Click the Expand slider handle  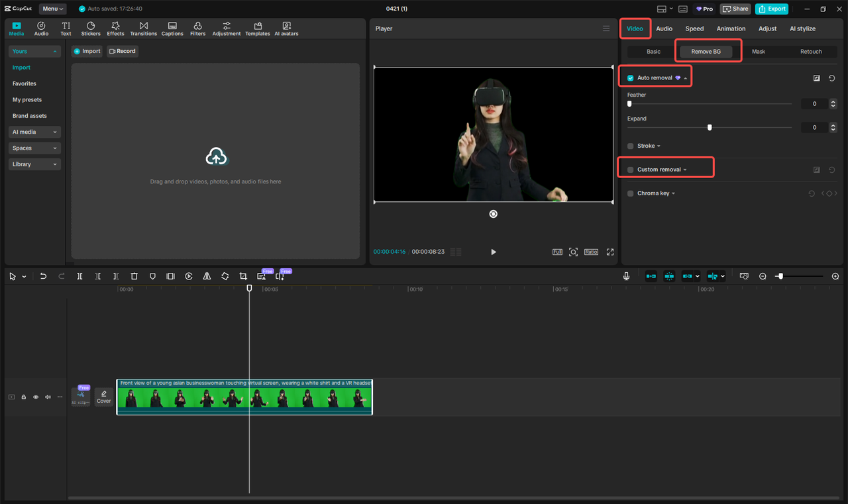[710, 127]
